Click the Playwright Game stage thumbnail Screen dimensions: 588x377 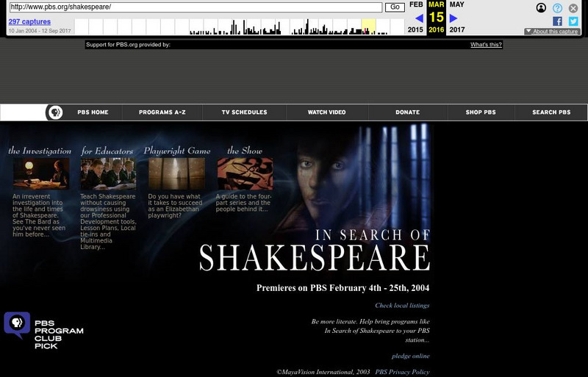click(176, 173)
